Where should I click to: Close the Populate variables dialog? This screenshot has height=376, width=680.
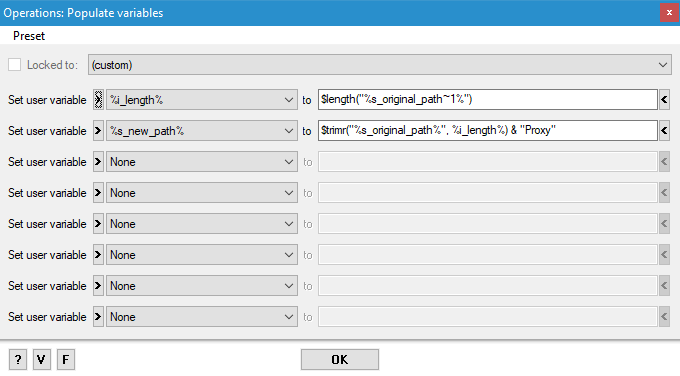[669, 13]
